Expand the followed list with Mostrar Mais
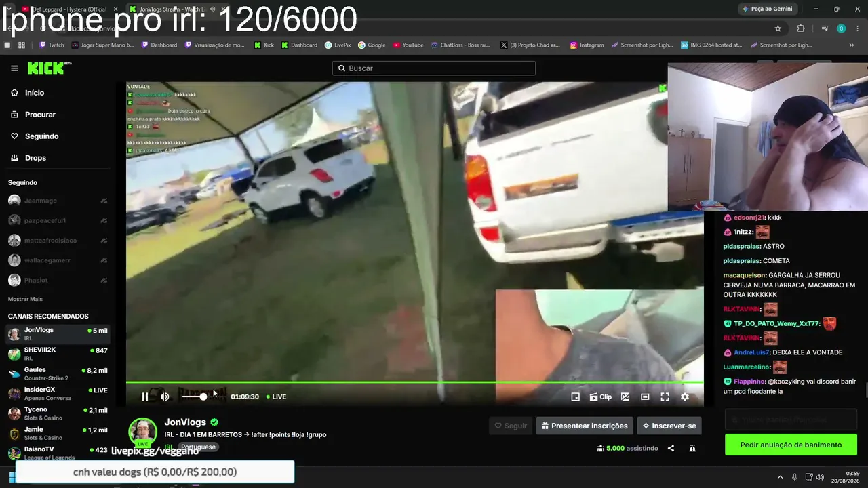The image size is (868, 488). coord(25,299)
